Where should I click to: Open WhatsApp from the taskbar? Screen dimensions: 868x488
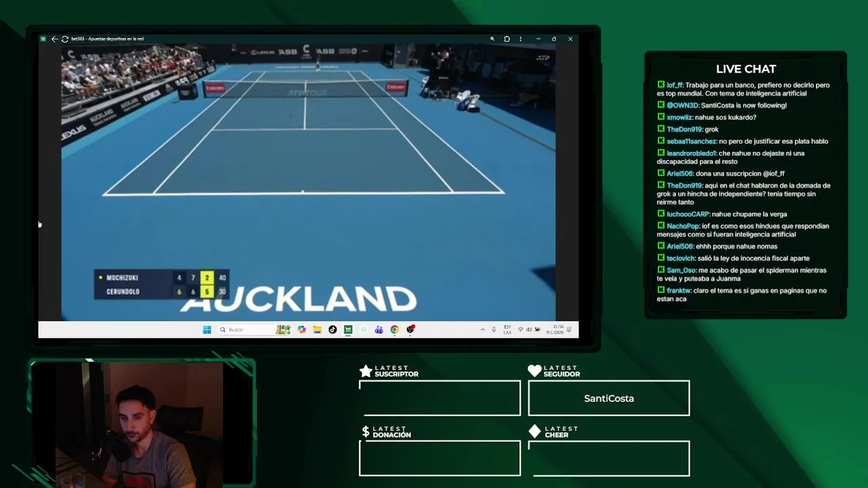[x=363, y=329]
